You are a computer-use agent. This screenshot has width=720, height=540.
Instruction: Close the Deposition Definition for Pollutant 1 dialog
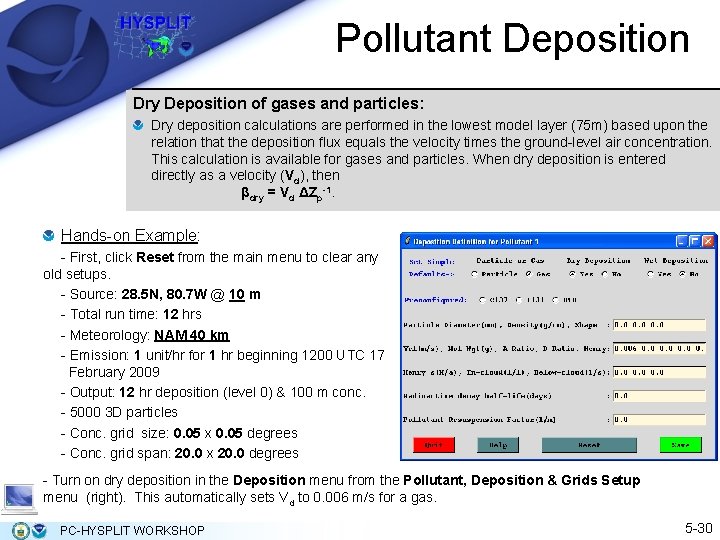709,241
